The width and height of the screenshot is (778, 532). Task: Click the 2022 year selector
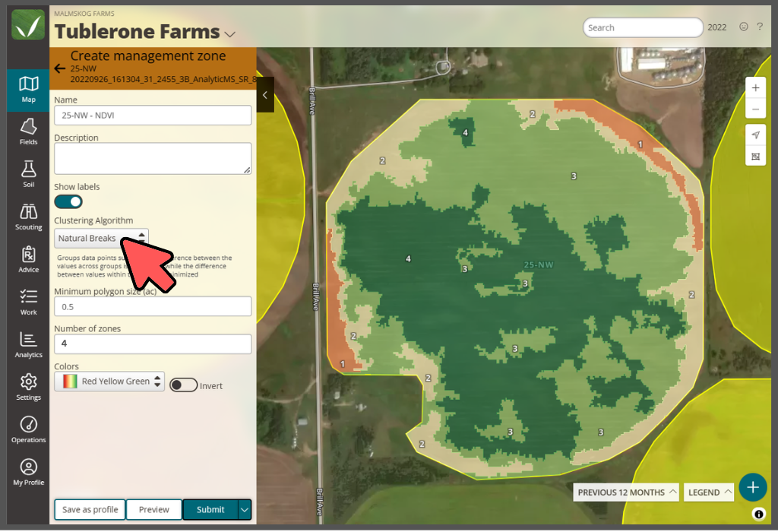(x=716, y=27)
